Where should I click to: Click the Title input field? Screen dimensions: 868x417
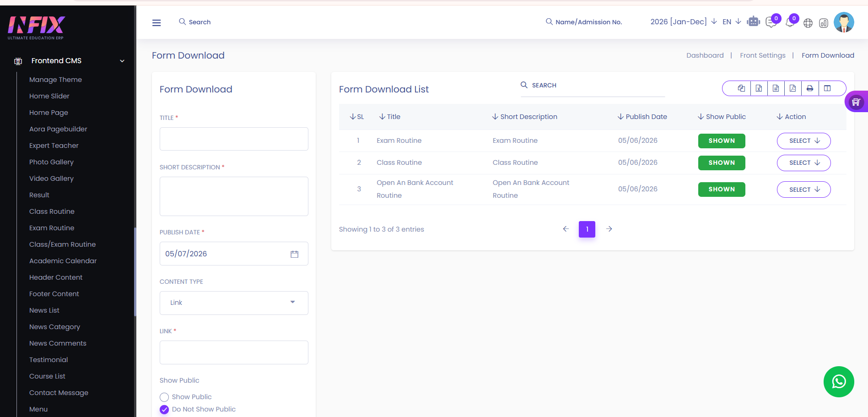tap(234, 139)
